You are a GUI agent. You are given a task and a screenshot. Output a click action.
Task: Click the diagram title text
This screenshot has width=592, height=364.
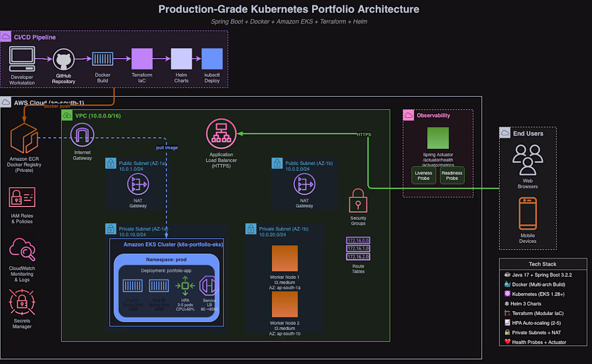[x=289, y=9]
